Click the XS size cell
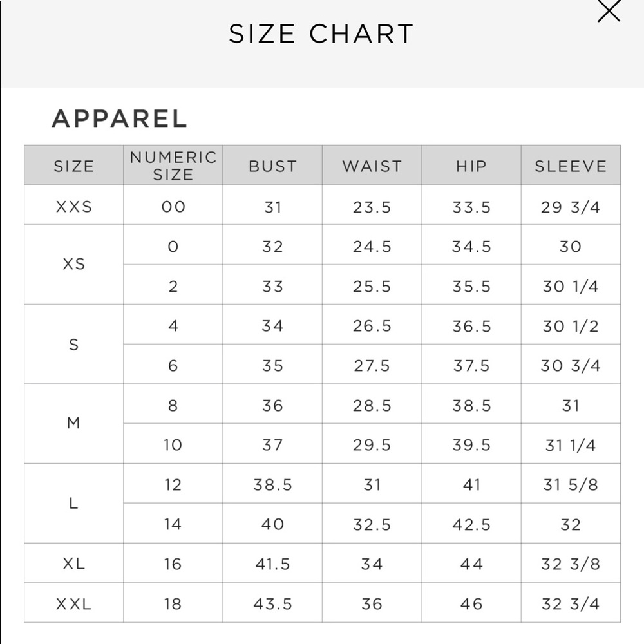 click(x=73, y=264)
